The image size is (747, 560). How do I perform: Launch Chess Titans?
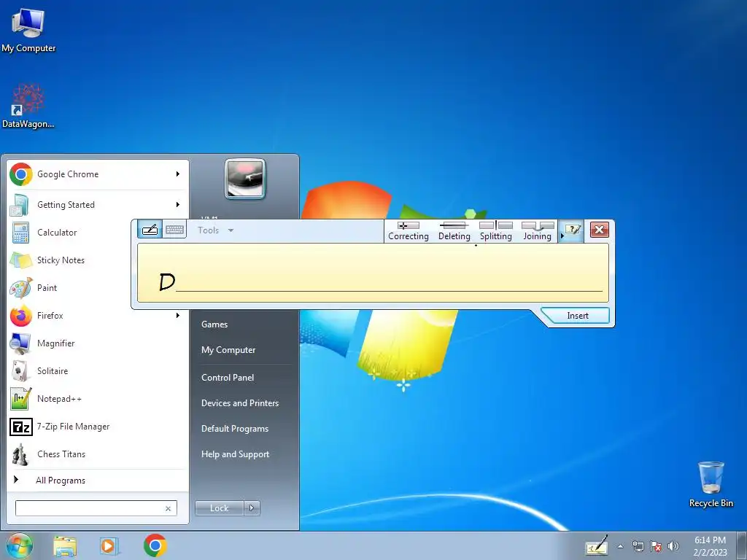[x=98, y=454]
